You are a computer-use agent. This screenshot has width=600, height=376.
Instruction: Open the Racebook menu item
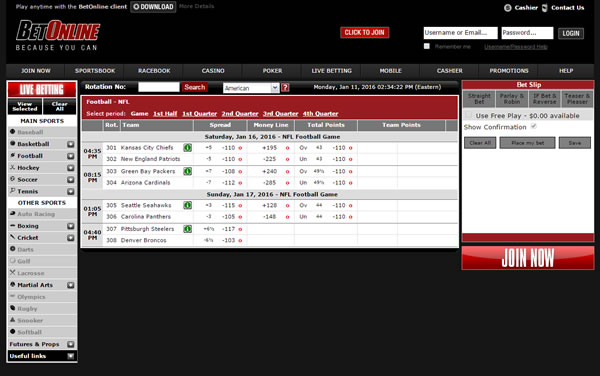(154, 71)
